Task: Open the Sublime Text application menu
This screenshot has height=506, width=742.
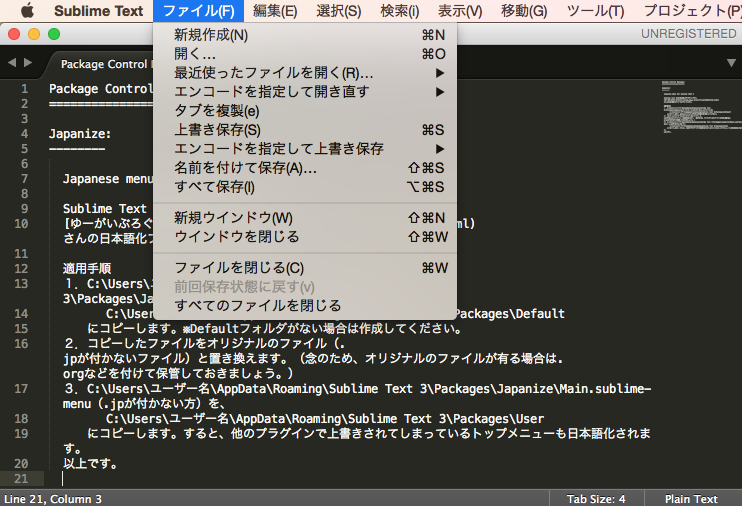Action: [x=98, y=10]
